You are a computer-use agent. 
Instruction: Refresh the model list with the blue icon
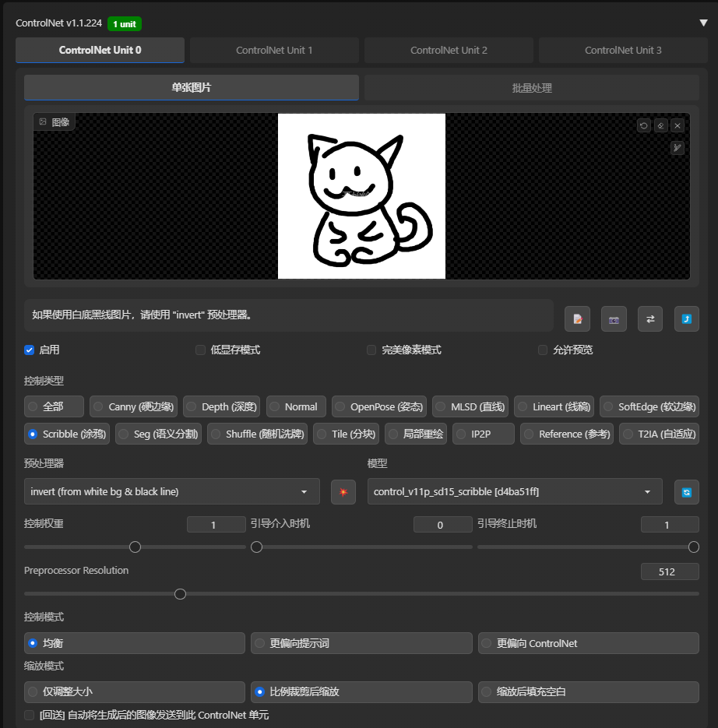click(686, 491)
